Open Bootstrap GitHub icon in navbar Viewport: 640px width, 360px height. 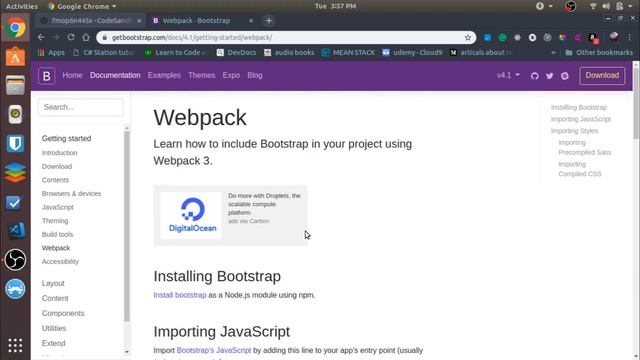534,76
